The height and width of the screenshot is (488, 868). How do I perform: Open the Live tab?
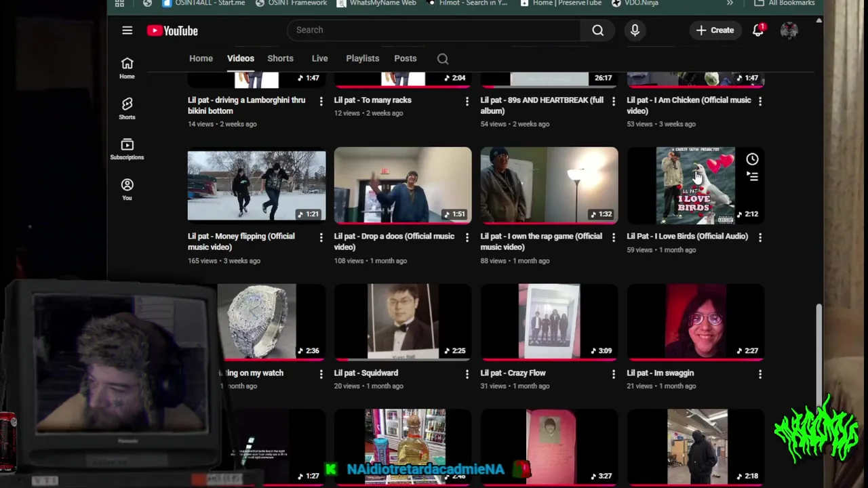(x=319, y=58)
